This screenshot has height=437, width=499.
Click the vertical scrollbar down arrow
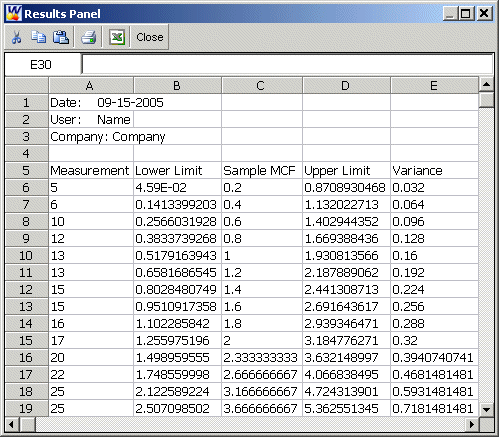click(x=486, y=409)
